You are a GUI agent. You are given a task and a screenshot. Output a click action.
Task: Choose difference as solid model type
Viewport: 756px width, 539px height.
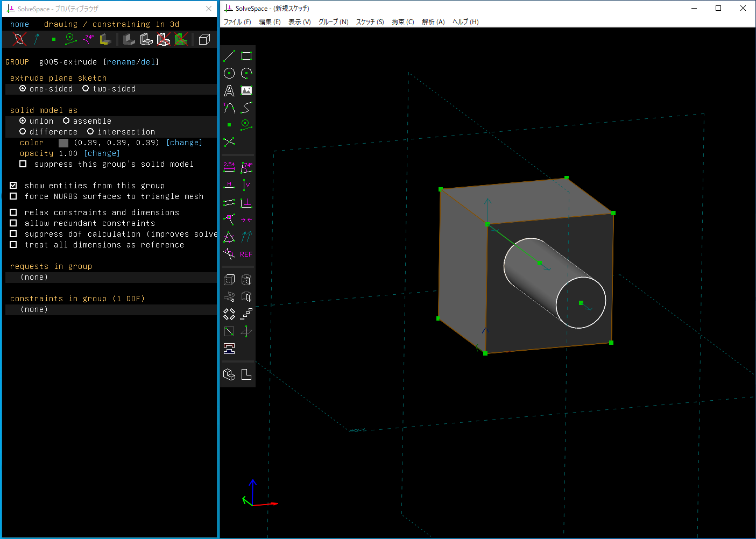(x=23, y=132)
